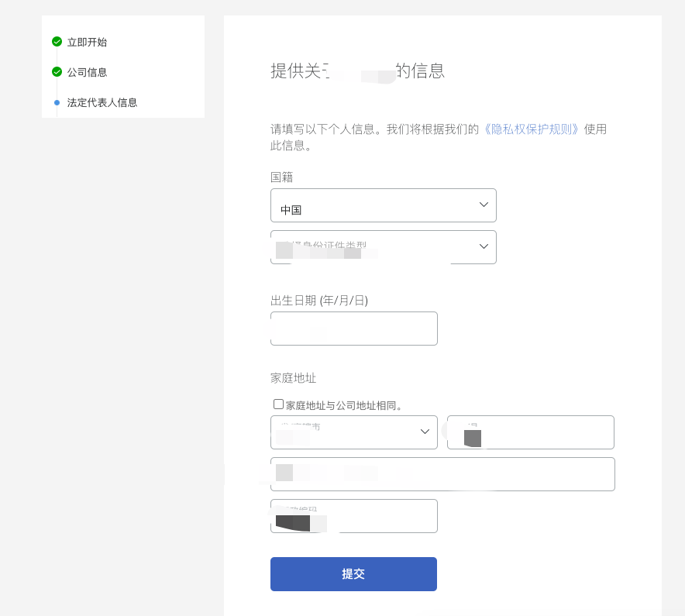The height and width of the screenshot is (616, 685).
Task: Click the green checkmark beside 公司信息
Action: point(56,72)
